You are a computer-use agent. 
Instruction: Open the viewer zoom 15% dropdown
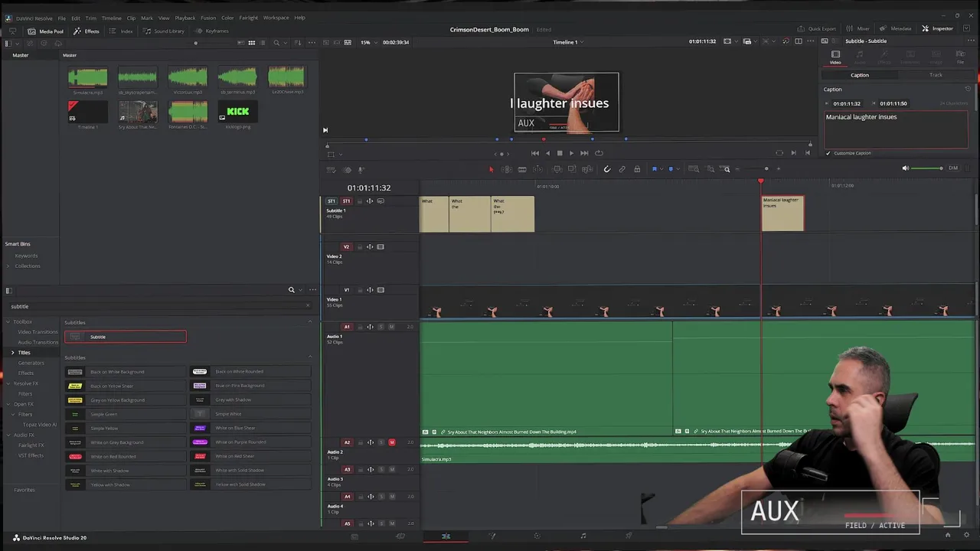pos(367,42)
